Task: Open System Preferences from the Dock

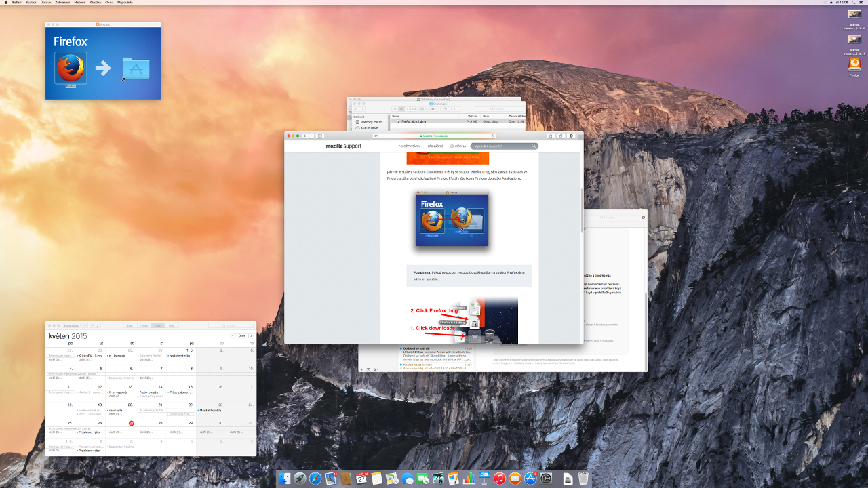Action: pyautogui.click(x=546, y=478)
